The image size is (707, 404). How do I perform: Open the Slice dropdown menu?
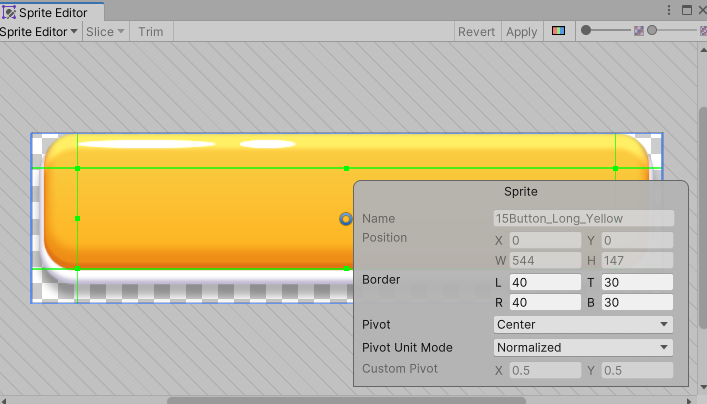point(105,32)
